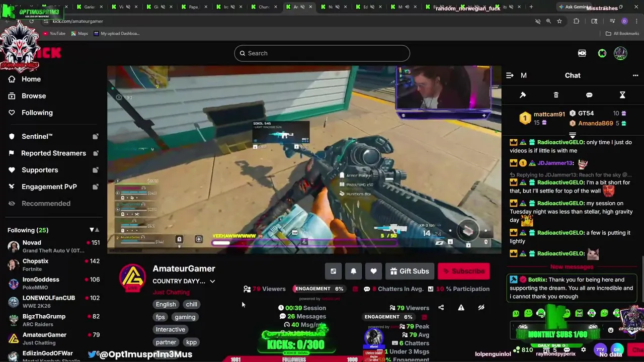Open BigzThaGrump ARC Raiders channel
644x362 pixels.
[53, 320]
